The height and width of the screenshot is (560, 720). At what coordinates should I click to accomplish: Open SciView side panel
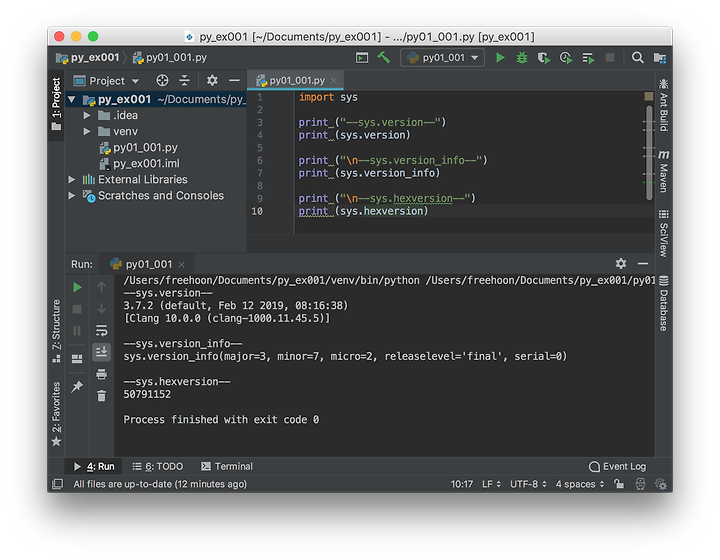(x=664, y=234)
